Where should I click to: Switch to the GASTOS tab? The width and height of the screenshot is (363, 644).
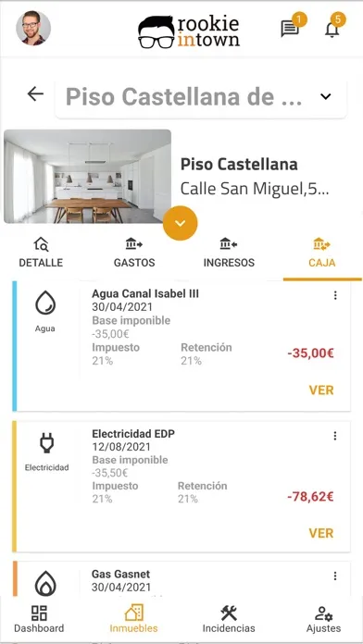[x=134, y=253]
